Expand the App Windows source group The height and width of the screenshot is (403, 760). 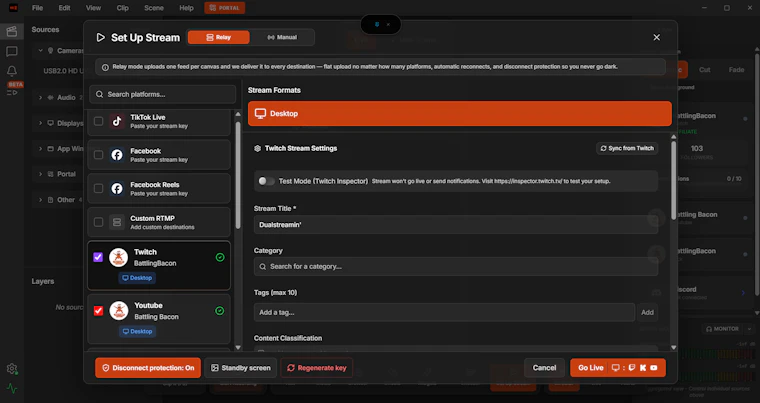[41, 148]
